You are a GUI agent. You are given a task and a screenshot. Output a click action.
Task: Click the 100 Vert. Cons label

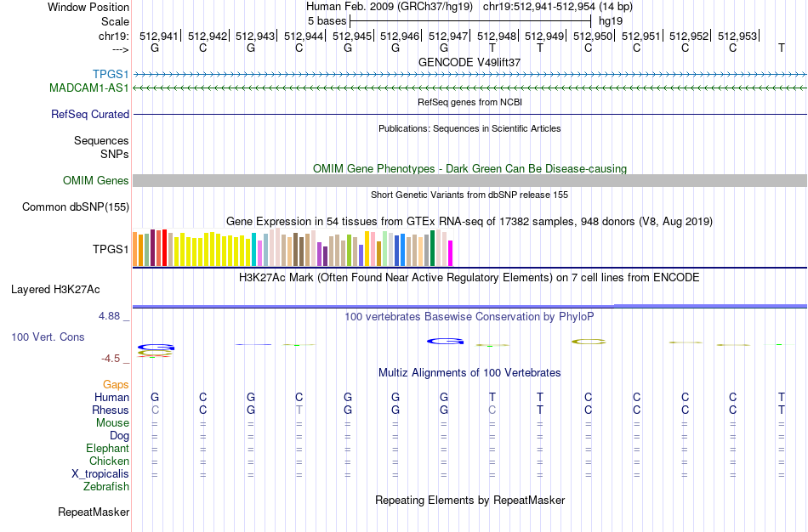pyautogui.click(x=48, y=337)
